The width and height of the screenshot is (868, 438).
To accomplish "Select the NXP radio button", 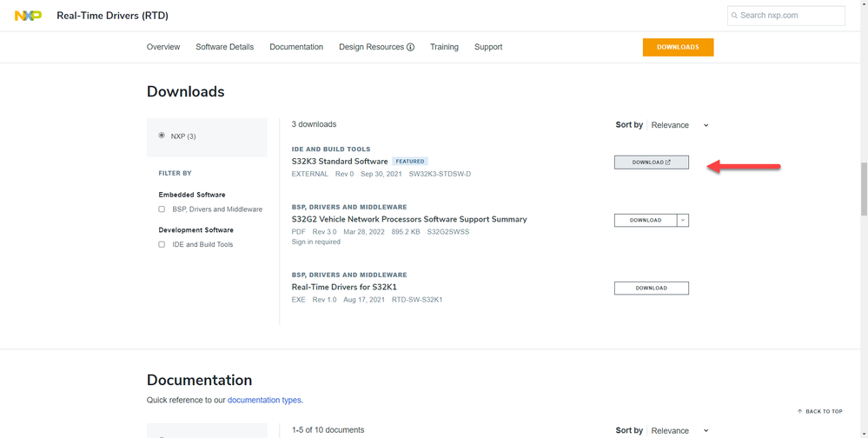I will click(x=162, y=136).
